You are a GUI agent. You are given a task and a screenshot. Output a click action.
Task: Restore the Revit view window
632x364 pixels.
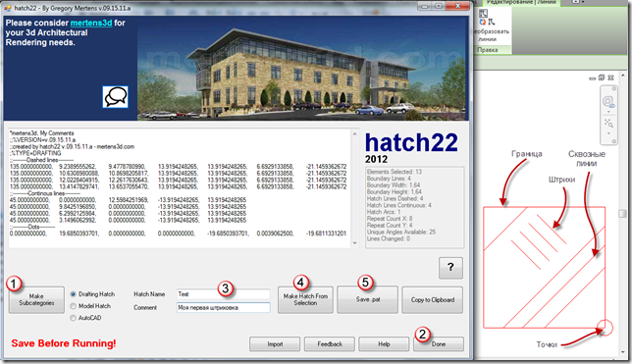pyautogui.click(x=602, y=78)
